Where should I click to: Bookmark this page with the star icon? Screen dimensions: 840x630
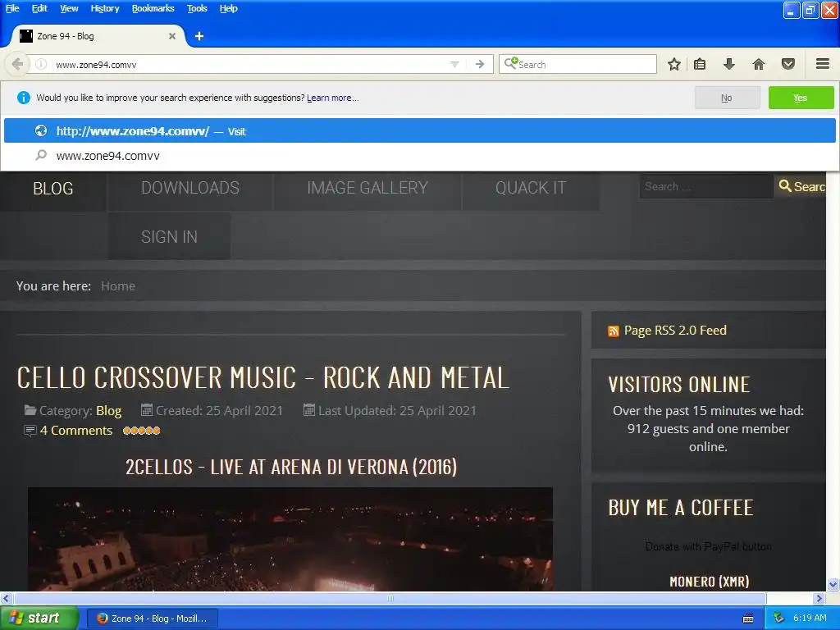point(674,64)
